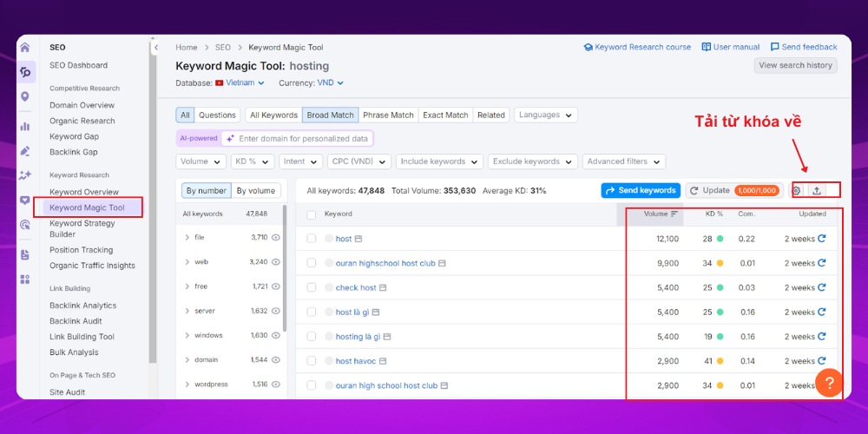Image resolution: width=868 pixels, height=434 pixels.
Task: Open the Advanced filters dropdown
Action: (624, 161)
